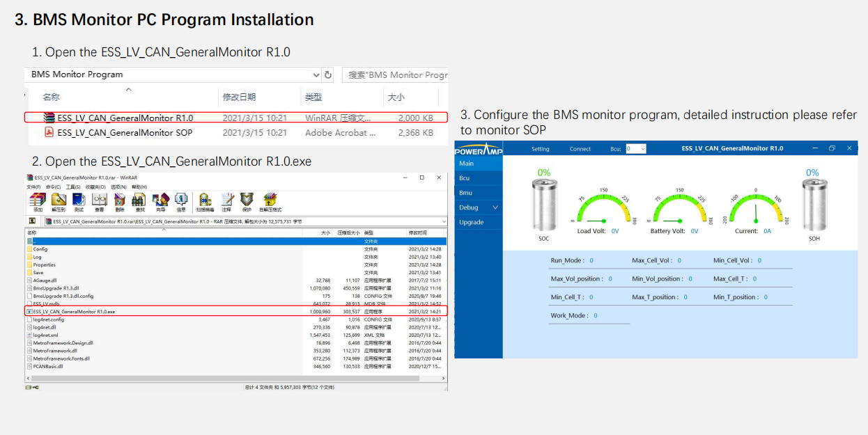Image resolution: width=868 pixels, height=435 pixels.
Task: Run the Test (测试) archive tool
Action: coord(77,201)
